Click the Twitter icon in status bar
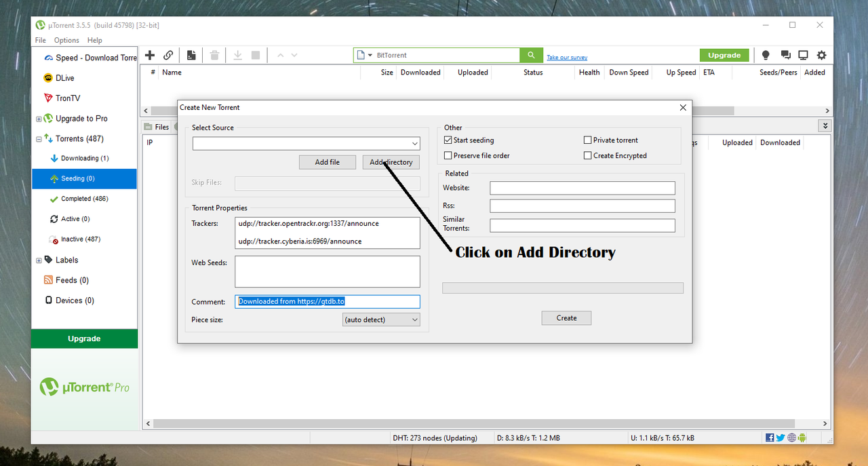This screenshot has width=868, height=466. click(781, 438)
